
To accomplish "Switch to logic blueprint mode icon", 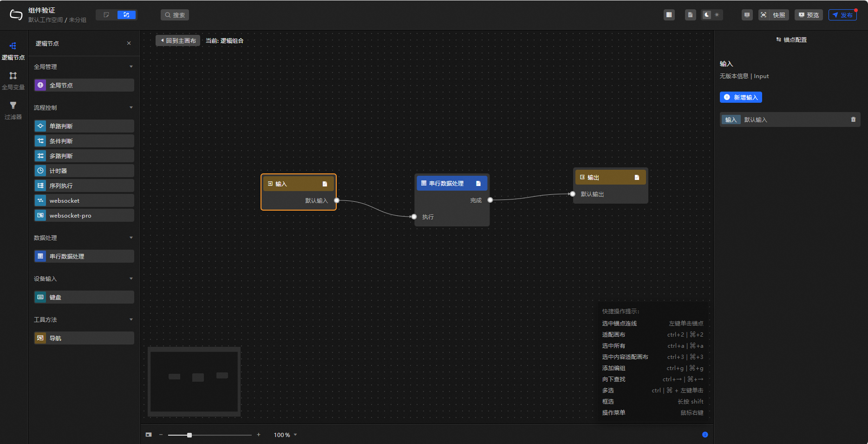I will (x=126, y=15).
